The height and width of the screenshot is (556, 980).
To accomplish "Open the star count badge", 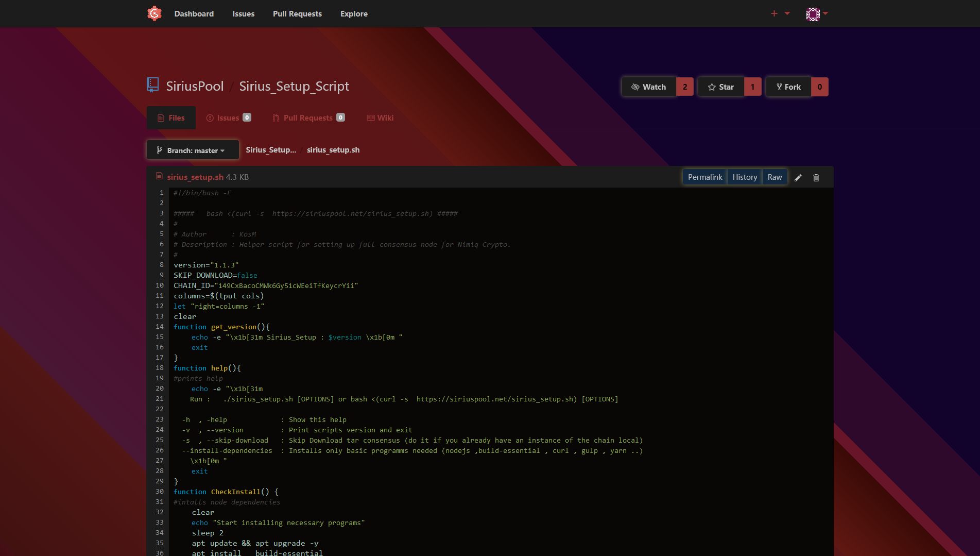I will point(752,87).
